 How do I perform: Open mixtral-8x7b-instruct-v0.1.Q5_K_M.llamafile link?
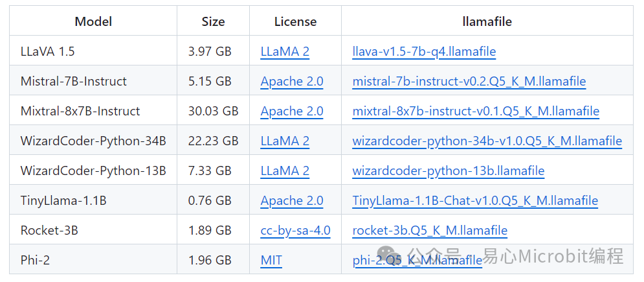click(476, 111)
